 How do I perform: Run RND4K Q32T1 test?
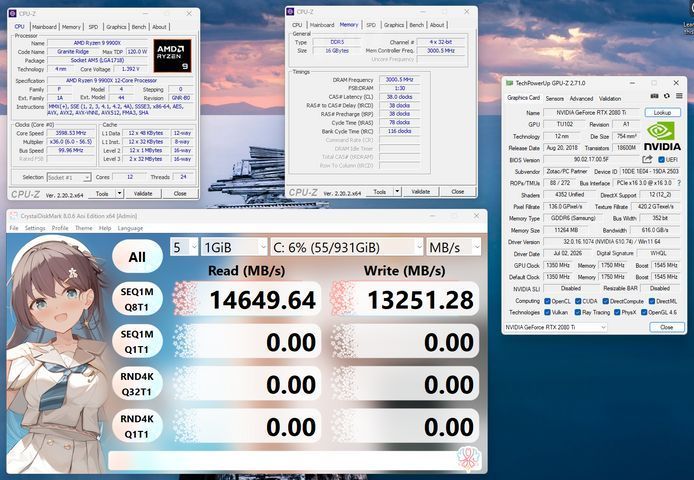point(137,384)
